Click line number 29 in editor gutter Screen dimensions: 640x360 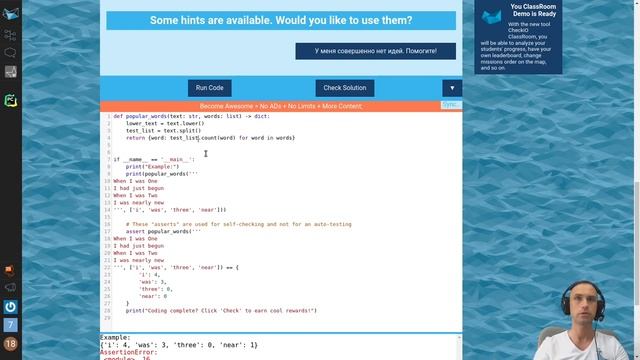(107, 318)
